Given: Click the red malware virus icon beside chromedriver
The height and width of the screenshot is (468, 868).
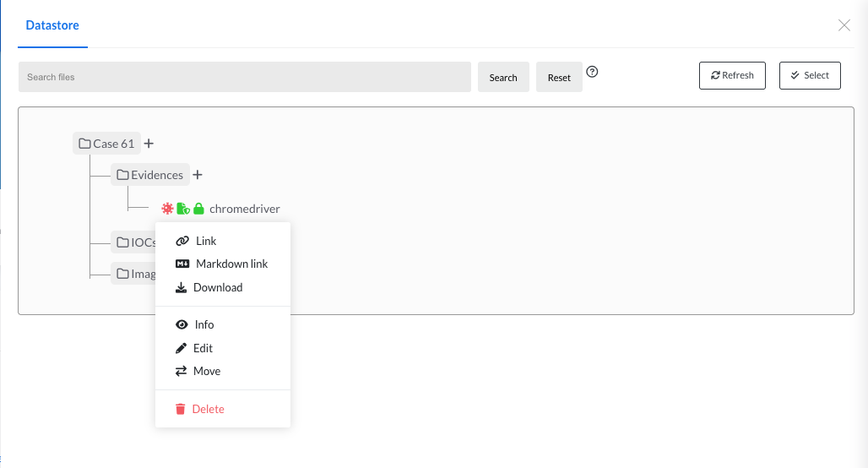Looking at the screenshot, I should [x=167, y=209].
